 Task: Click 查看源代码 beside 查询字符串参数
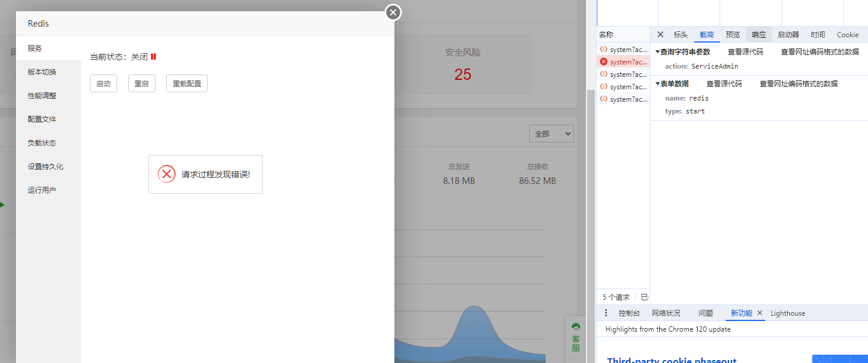point(745,52)
